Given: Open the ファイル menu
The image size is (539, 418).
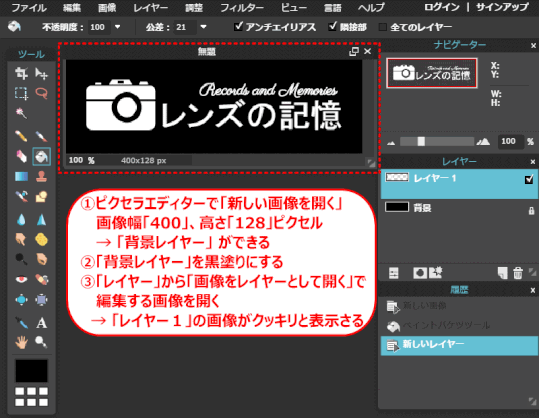Looking at the screenshot, I should (29, 8).
